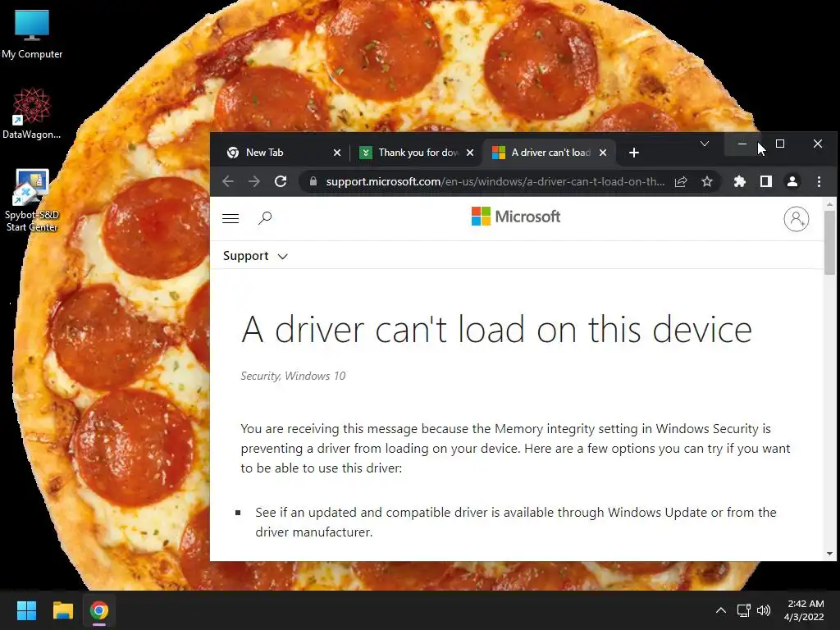840x630 pixels.
Task: Click 'Security, Windows 10' text
Action: [293, 376]
